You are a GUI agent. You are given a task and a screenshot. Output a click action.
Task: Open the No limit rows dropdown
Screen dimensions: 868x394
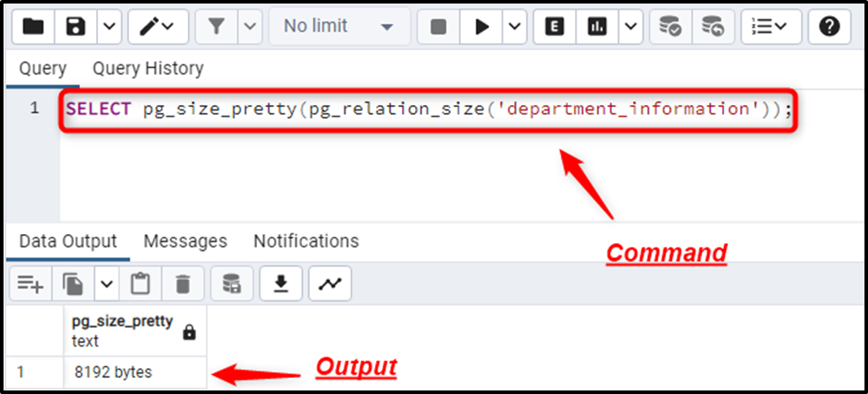339,27
